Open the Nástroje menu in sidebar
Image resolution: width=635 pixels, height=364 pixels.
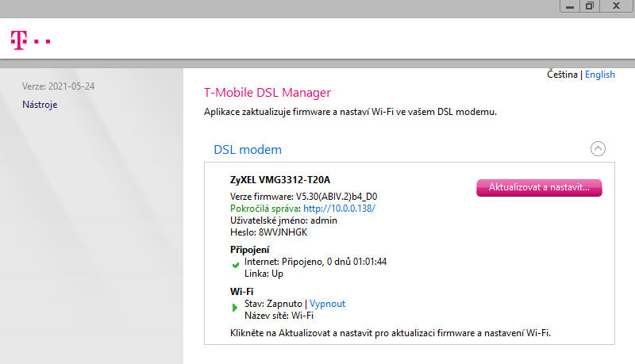40,105
